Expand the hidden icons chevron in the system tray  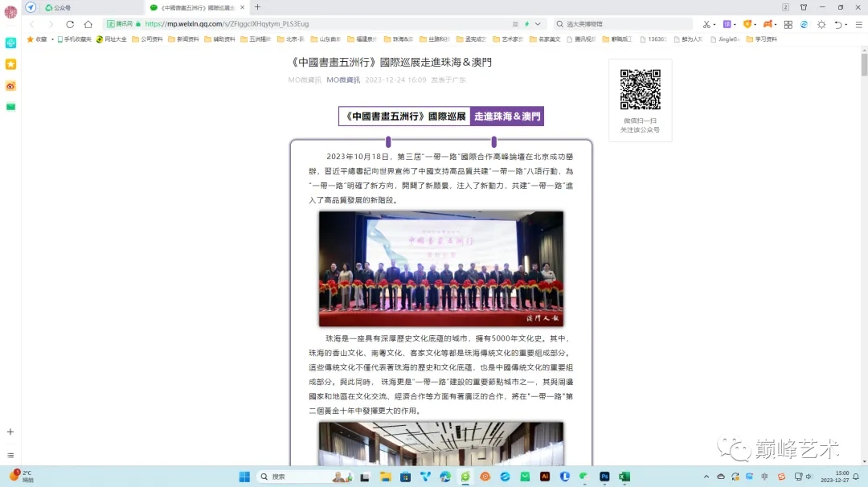(x=705, y=475)
